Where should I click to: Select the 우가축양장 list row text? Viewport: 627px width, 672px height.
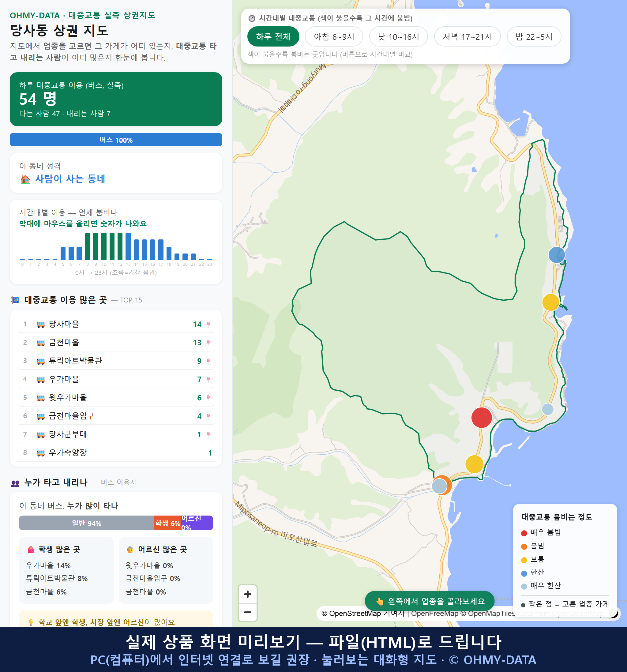click(68, 452)
